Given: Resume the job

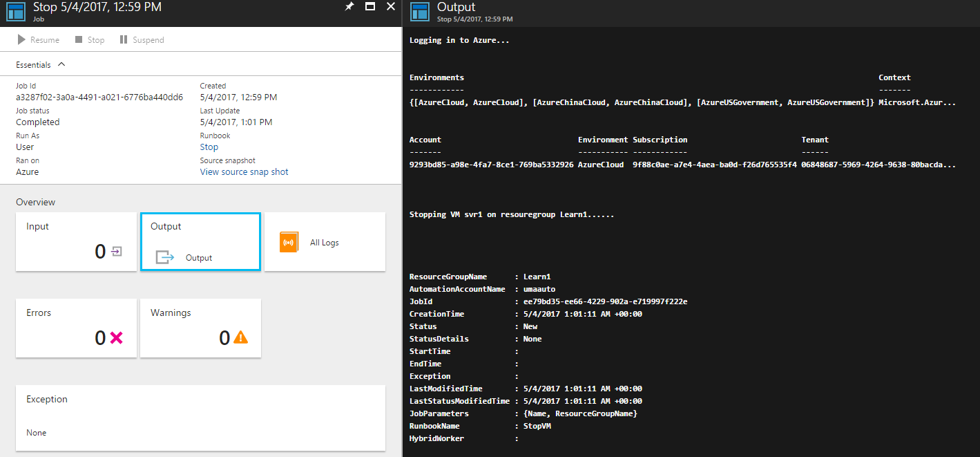Looking at the screenshot, I should [x=39, y=40].
